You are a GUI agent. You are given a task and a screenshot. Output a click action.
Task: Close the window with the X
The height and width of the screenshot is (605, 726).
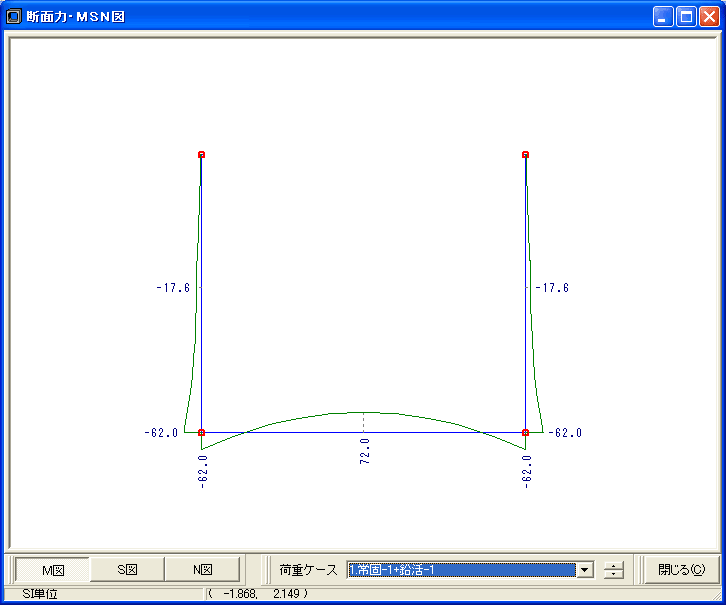click(709, 17)
